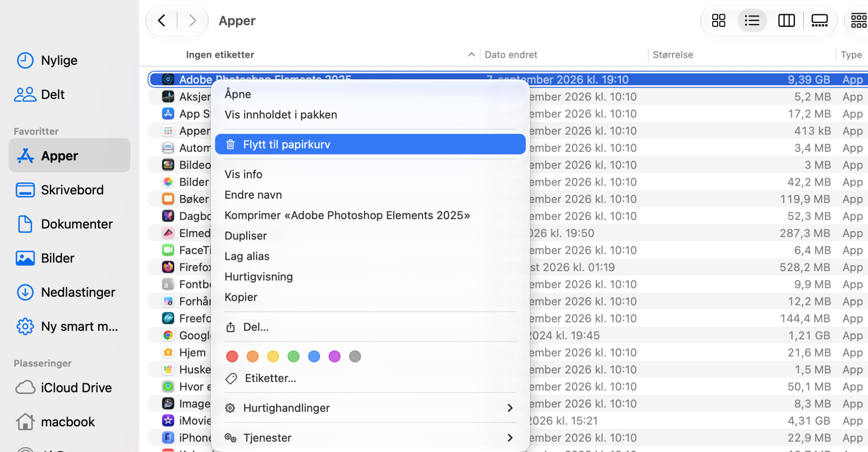Go forward with the right arrow
Screen dimensions: 868x452
(x=193, y=20)
